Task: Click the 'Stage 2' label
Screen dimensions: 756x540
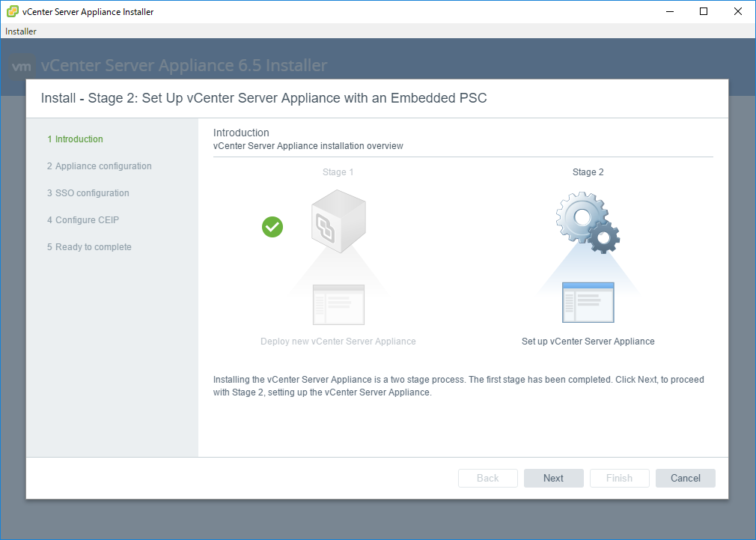Action: point(588,172)
